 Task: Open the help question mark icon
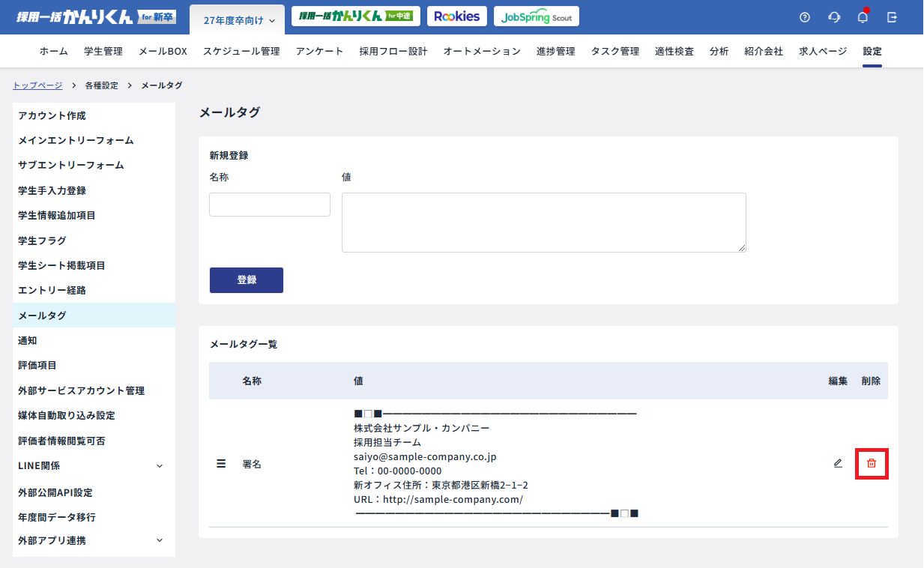coord(804,16)
